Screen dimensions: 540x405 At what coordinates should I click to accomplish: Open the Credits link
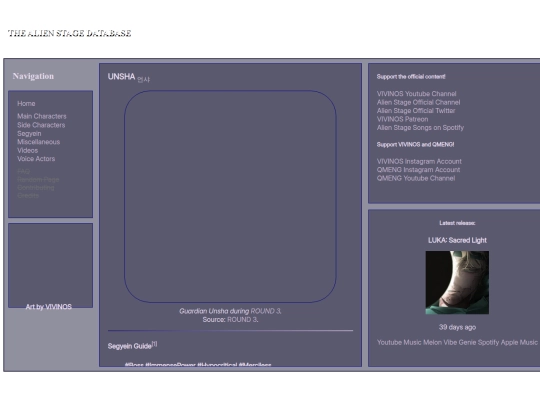pyautogui.click(x=28, y=195)
